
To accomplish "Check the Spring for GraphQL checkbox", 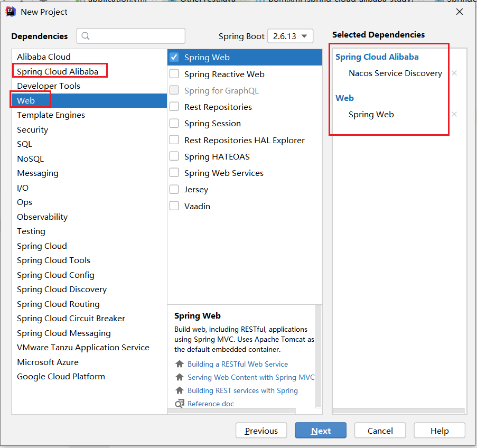I will [174, 90].
